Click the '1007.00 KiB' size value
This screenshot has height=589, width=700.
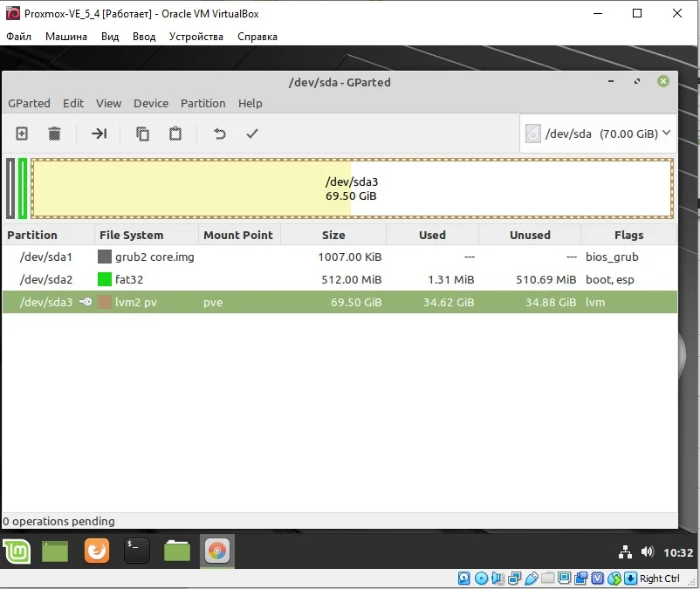point(349,257)
